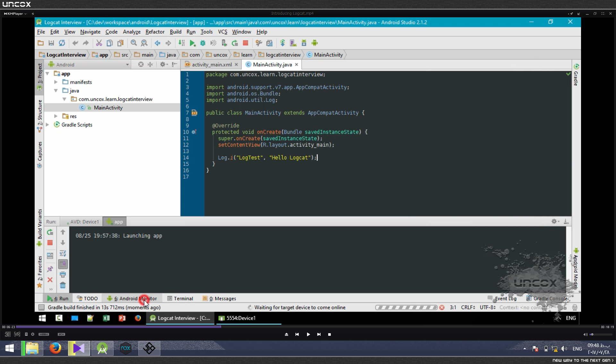This screenshot has width=616, height=364.
Task: Click the Paste clipboard icon
Action: (120, 43)
